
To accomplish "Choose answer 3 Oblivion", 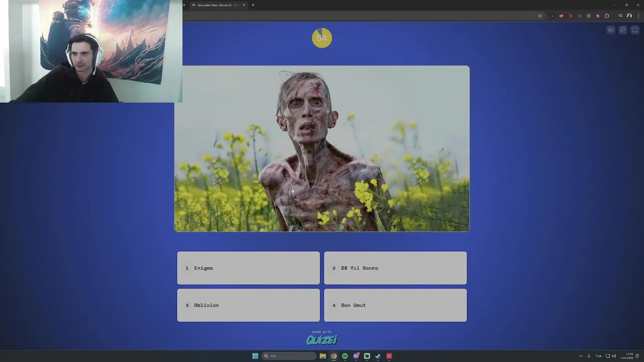I will pyautogui.click(x=249, y=305).
